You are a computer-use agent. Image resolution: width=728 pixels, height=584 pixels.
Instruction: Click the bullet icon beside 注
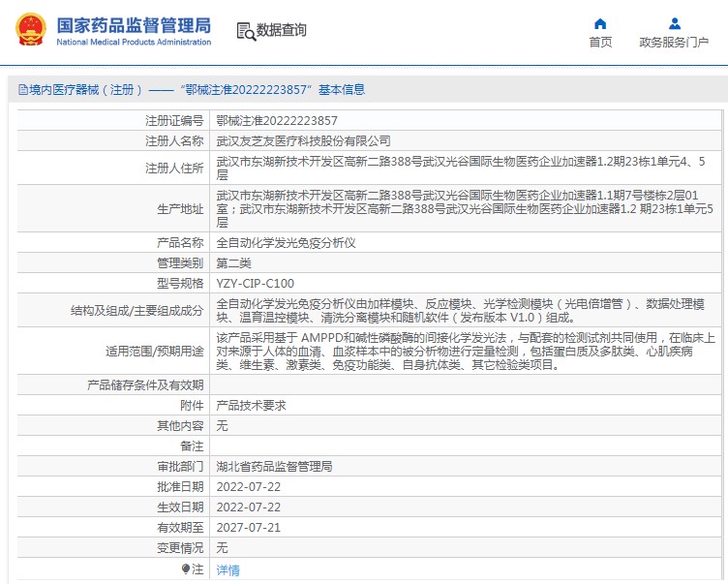coord(185,569)
